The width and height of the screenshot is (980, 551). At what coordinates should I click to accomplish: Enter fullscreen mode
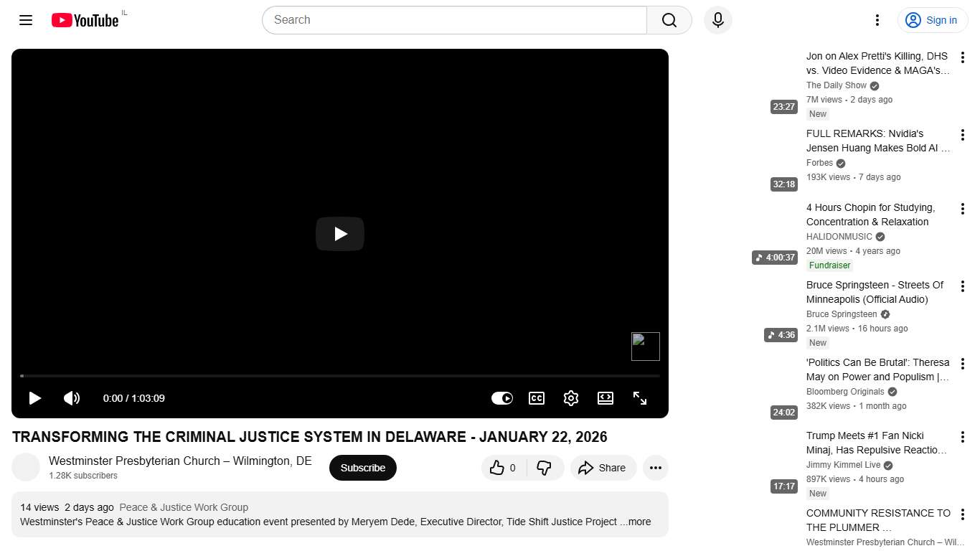[639, 398]
